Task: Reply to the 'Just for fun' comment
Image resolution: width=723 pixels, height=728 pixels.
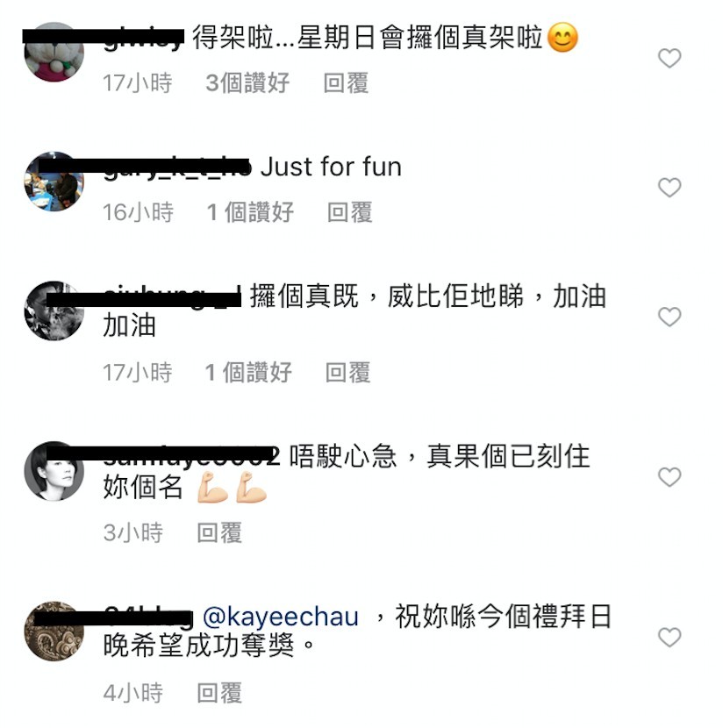Action: pos(350,212)
